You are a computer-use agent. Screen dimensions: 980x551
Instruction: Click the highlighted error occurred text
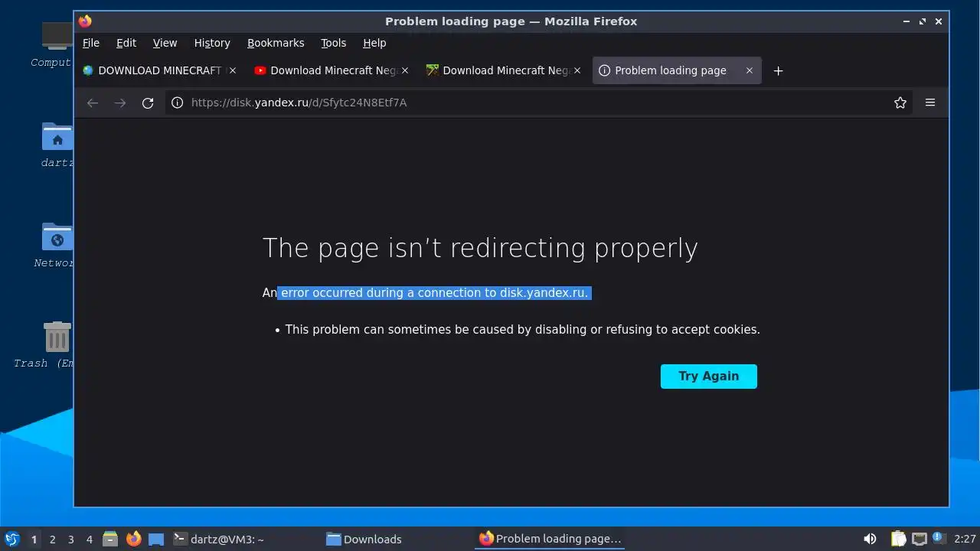pos(434,293)
